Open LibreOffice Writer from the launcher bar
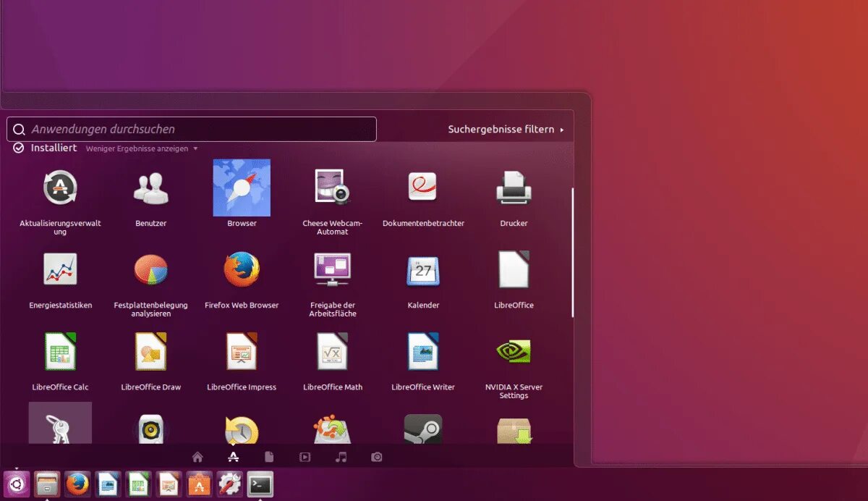The image size is (868, 501). coord(108,484)
